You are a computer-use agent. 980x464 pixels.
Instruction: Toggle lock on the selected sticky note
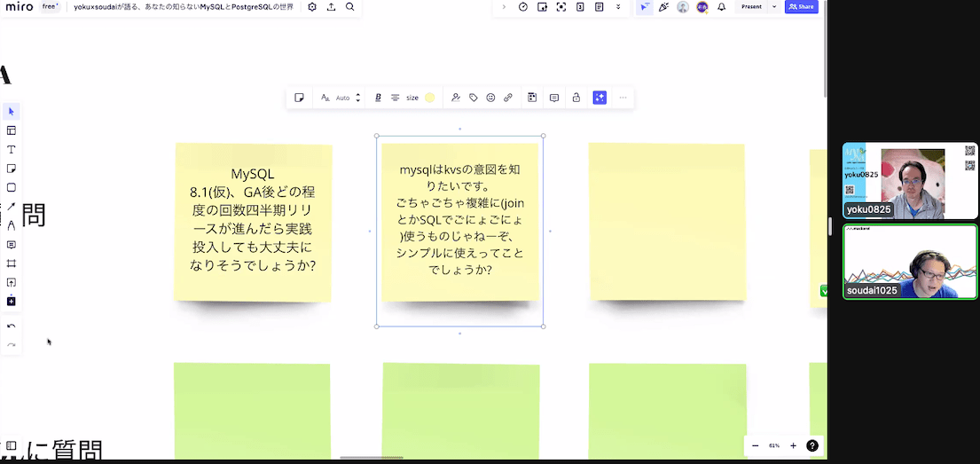576,98
